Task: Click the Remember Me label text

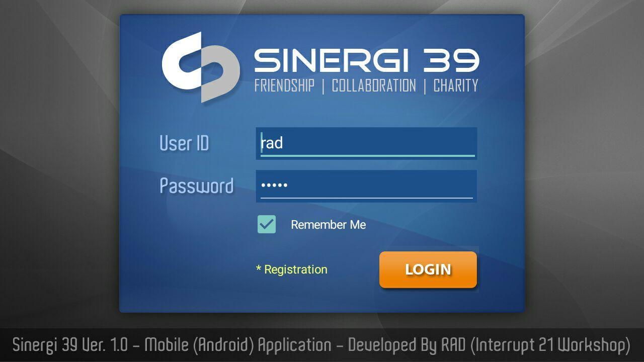Action: click(x=328, y=225)
